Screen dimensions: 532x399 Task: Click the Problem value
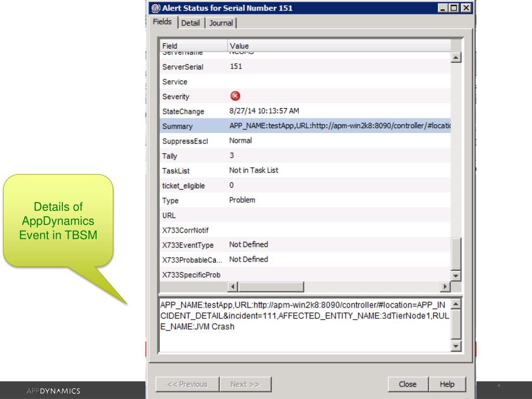[x=242, y=200]
